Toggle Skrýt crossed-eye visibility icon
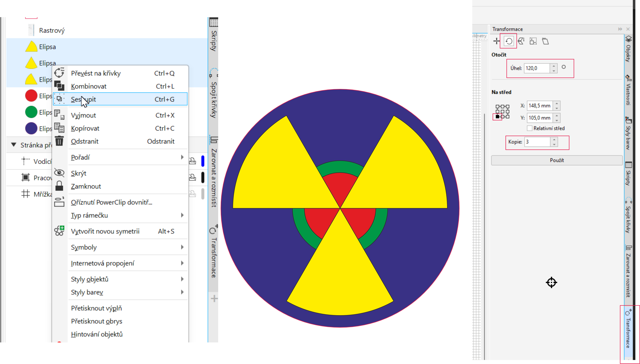This screenshot has width=640, height=364. (x=59, y=173)
